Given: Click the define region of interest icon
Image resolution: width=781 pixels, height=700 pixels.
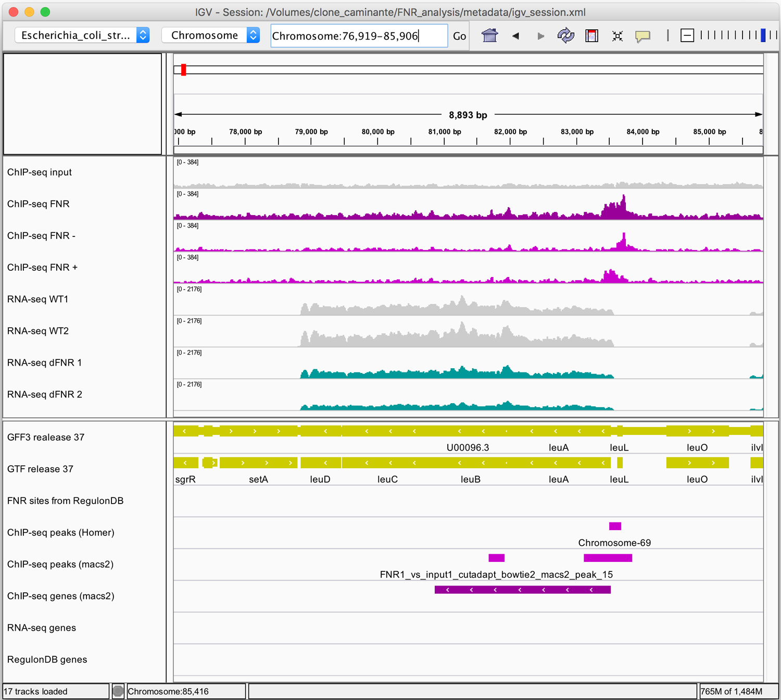Looking at the screenshot, I should [x=591, y=35].
